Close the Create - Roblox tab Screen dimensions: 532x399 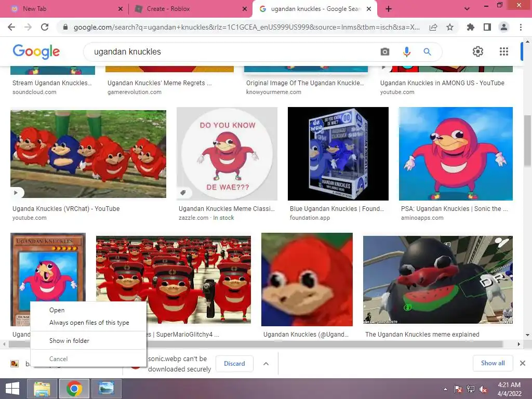[x=245, y=9]
